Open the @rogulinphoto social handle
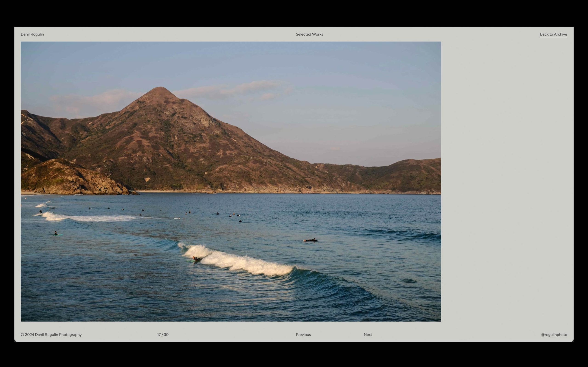This screenshot has width=588, height=367. (554, 334)
